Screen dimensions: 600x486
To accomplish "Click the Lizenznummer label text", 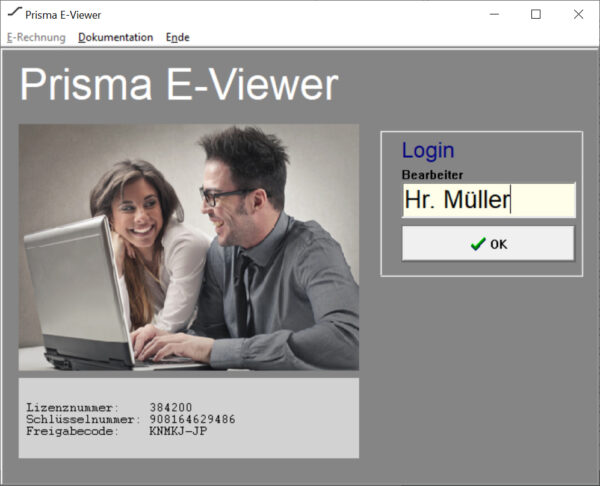I will (x=73, y=407).
